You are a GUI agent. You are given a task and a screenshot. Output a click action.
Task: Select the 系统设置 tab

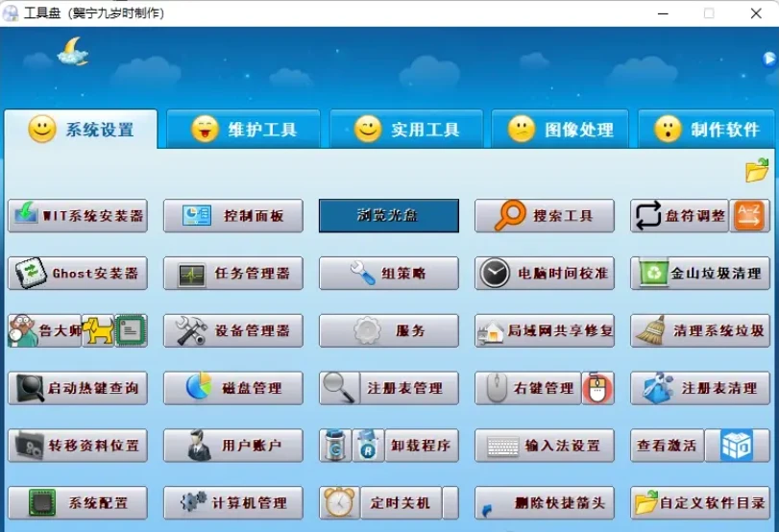click(81, 129)
